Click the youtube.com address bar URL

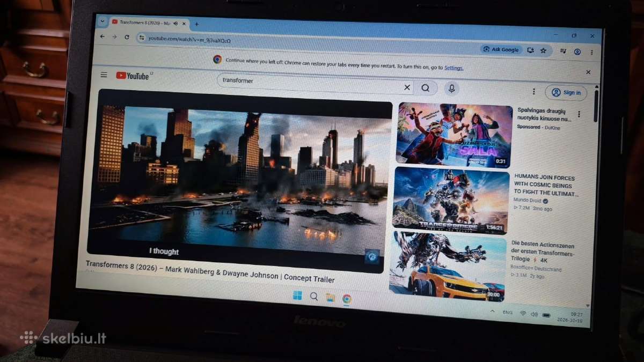coord(189,39)
